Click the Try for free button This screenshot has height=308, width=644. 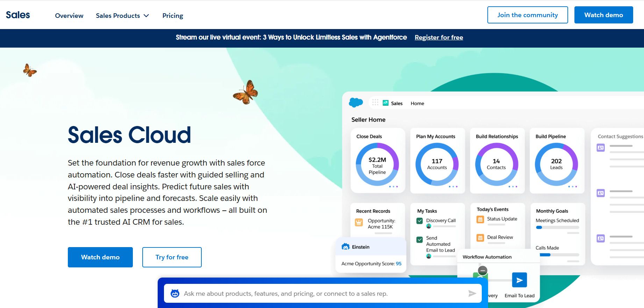172,257
